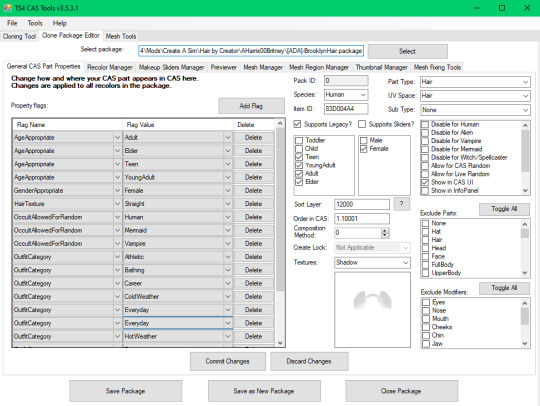Open the Thumbnail Manager tab
540x406 pixels.
[x=382, y=67]
